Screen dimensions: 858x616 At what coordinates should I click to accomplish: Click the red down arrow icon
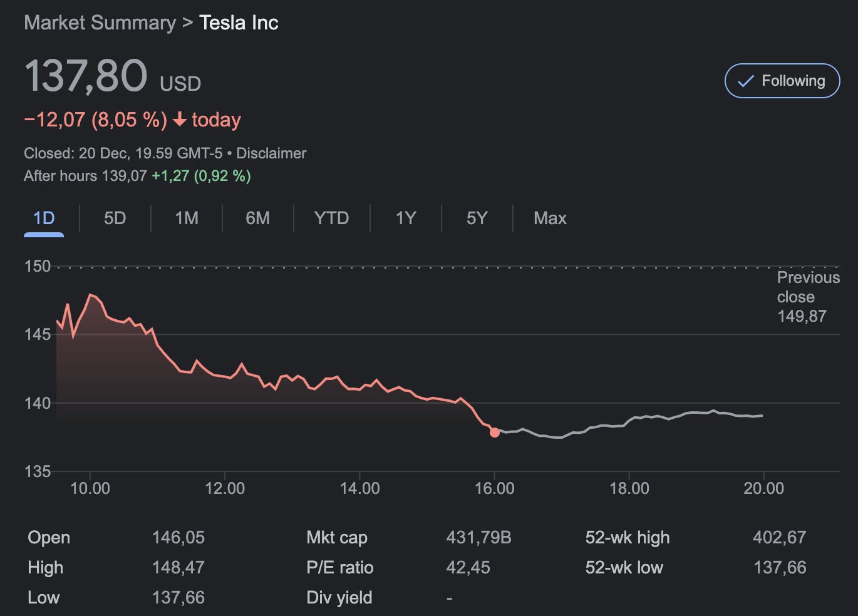click(x=180, y=119)
